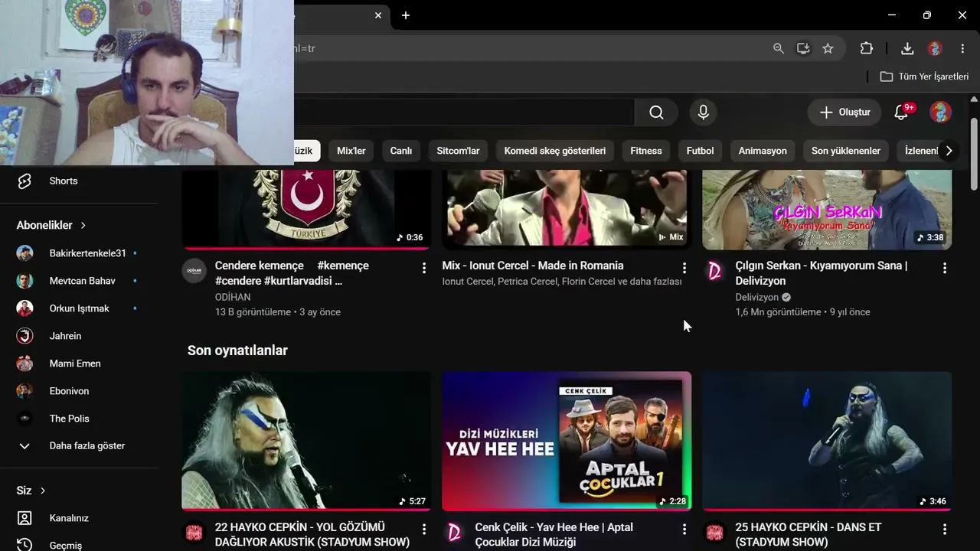Start voice search with the microphone icon

(703, 112)
